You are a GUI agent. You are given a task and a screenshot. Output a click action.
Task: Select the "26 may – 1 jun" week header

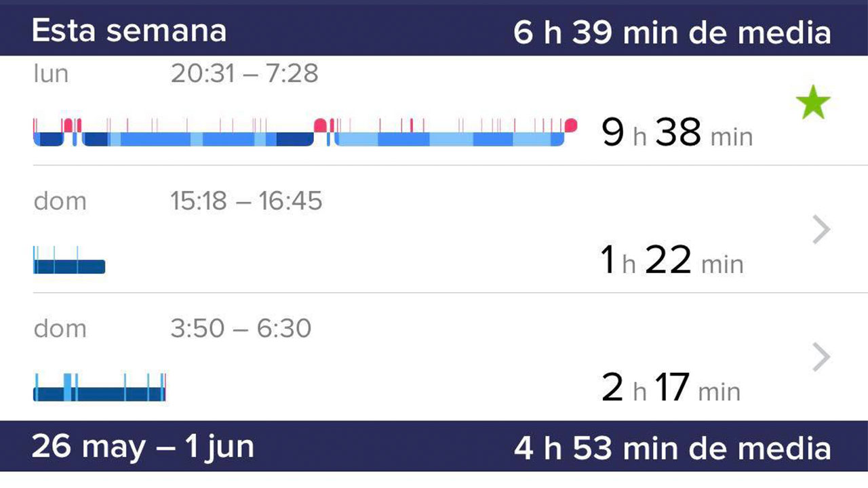(x=142, y=447)
